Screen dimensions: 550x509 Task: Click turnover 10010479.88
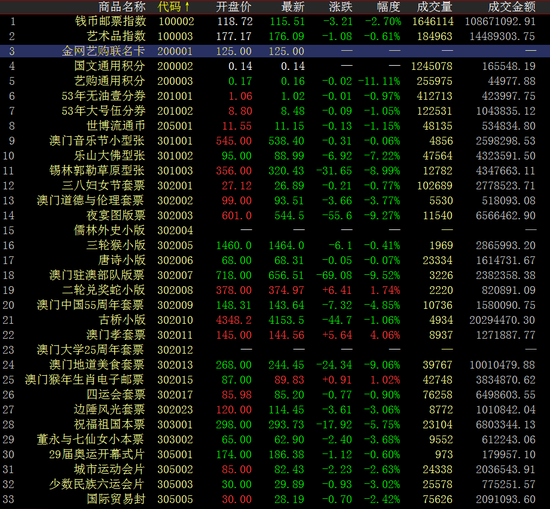503,365
